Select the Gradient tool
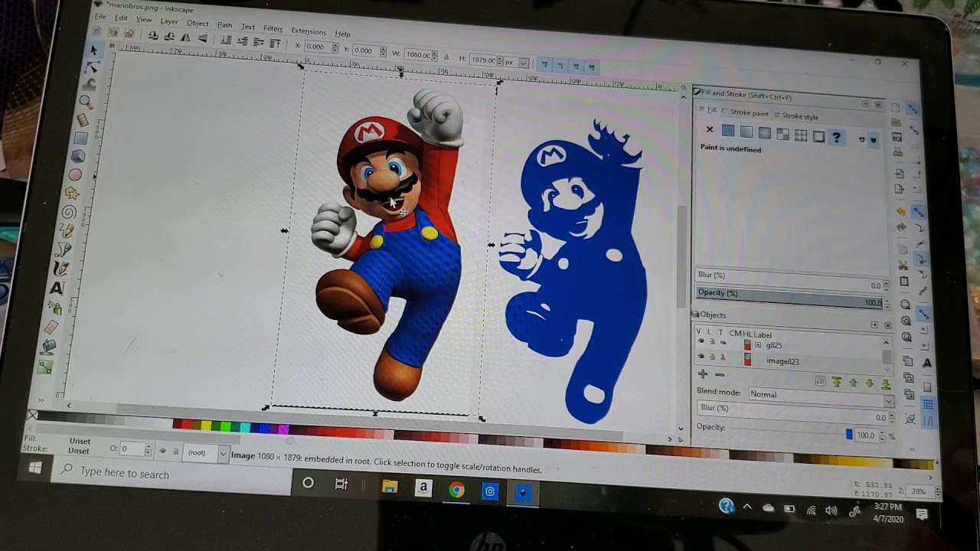 click(45, 368)
